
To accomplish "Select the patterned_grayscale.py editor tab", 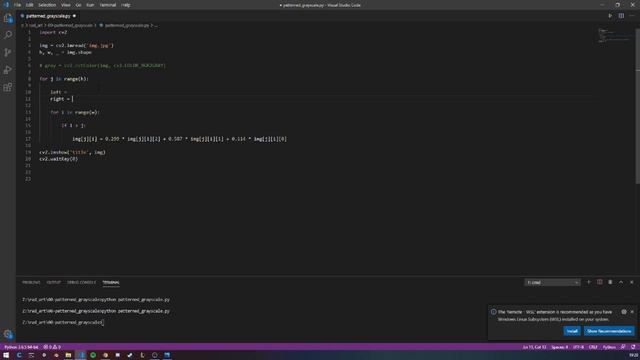I will click(x=48, y=16).
